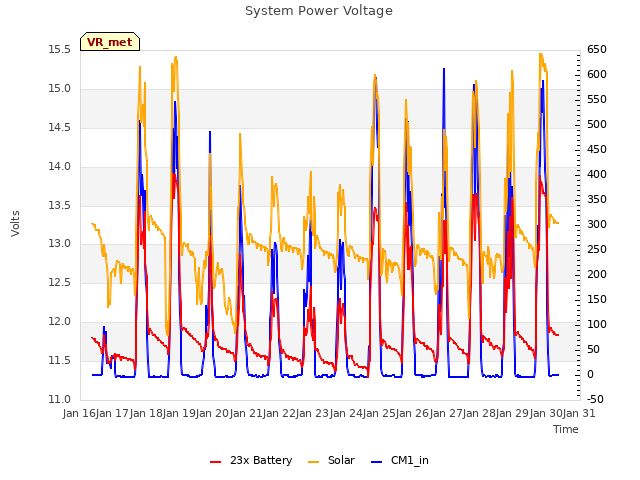640x480 pixels.
Task: Click the VR_met annotation label
Action: coord(110,42)
